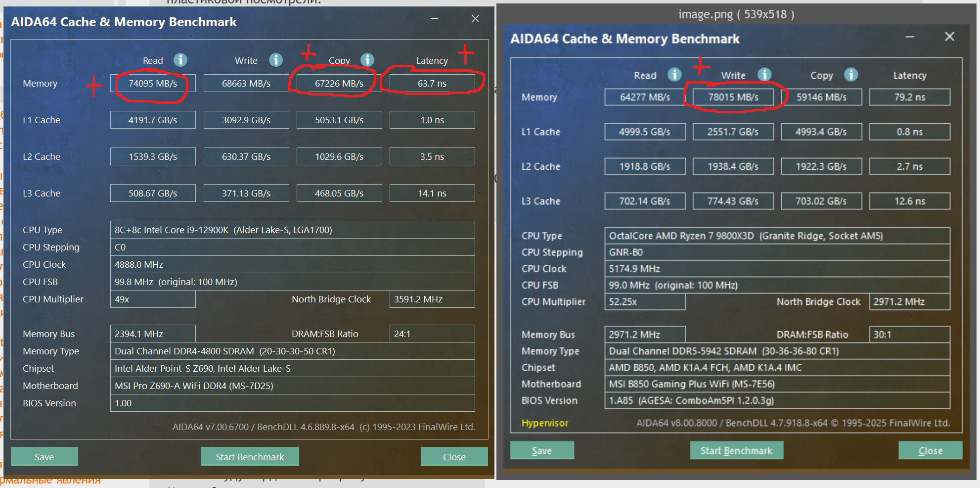Click the L2 Cache Write value 1938.4 GB/s
Image resolution: width=980 pixels, height=488 pixels.
(x=733, y=166)
